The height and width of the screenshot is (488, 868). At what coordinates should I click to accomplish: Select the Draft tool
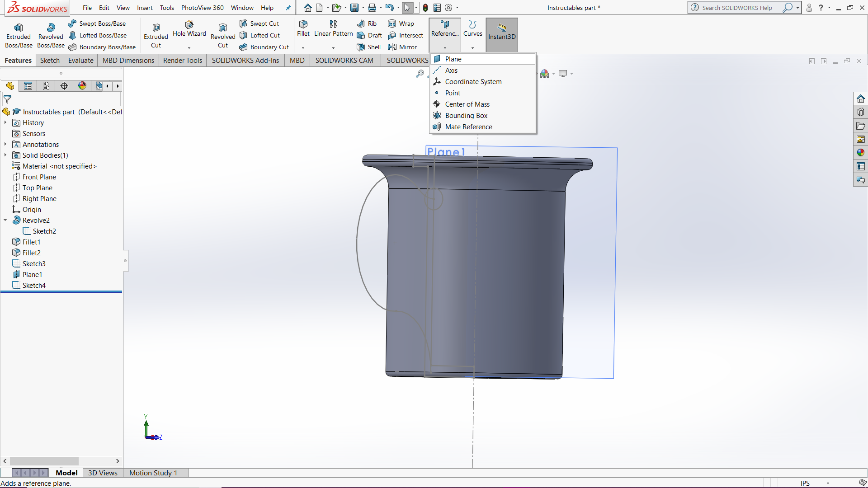point(369,35)
